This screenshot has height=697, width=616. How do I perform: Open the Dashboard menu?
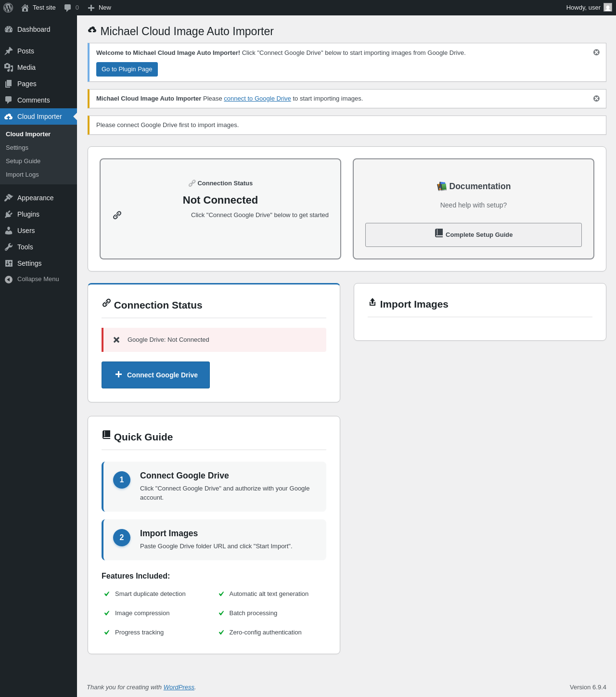coord(38,29)
